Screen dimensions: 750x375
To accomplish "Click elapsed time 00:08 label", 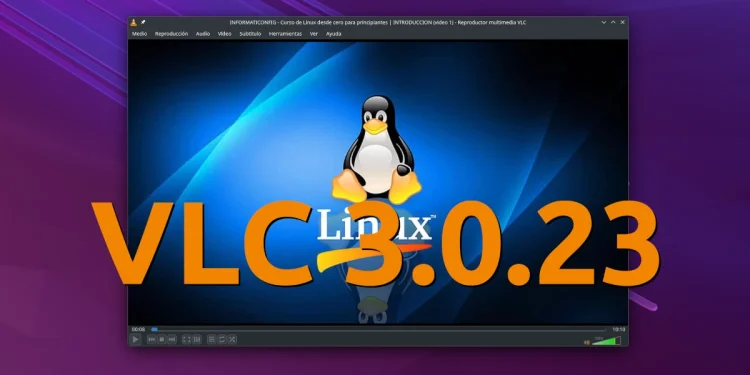I will pos(138,329).
